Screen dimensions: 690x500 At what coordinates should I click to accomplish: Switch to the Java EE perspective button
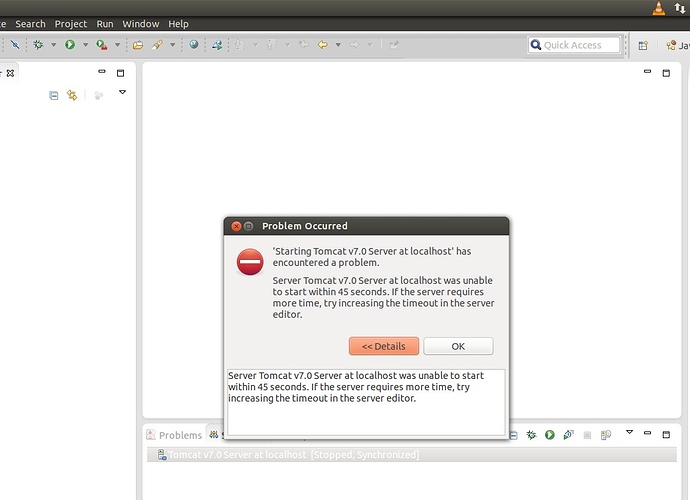coord(677,45)
